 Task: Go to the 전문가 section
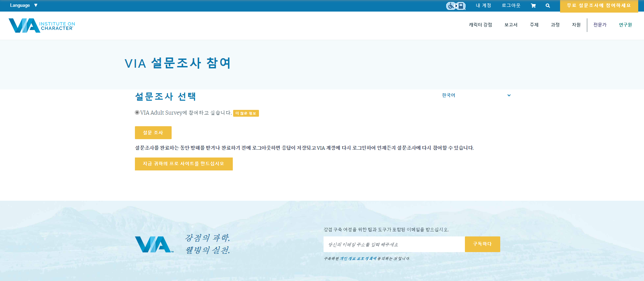click(x=600, y=25)
